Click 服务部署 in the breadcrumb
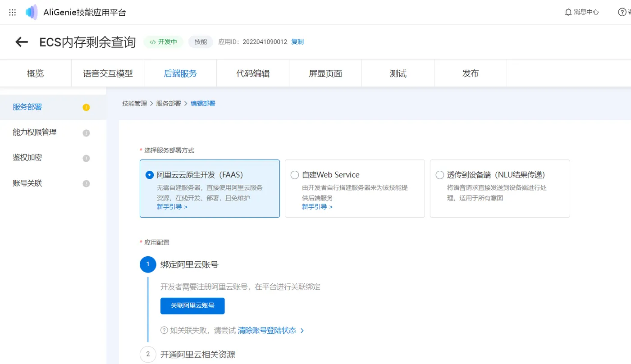631x364 pixels. [x=169, y=104]
